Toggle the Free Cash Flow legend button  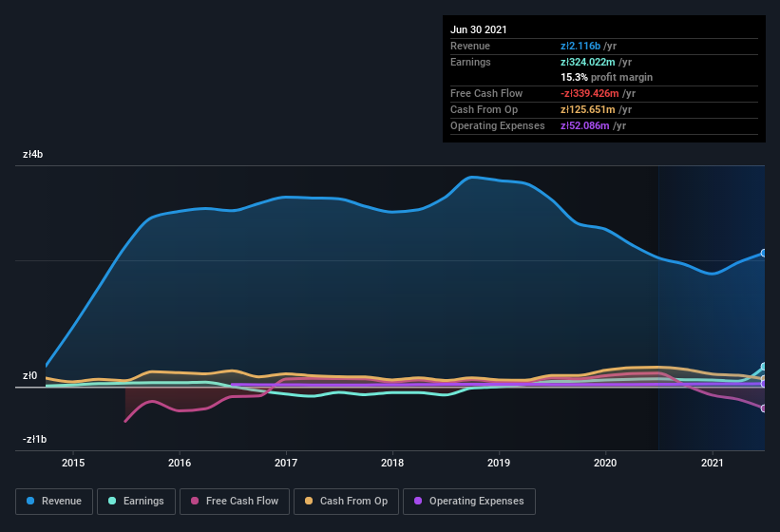[x=235, y=502]
